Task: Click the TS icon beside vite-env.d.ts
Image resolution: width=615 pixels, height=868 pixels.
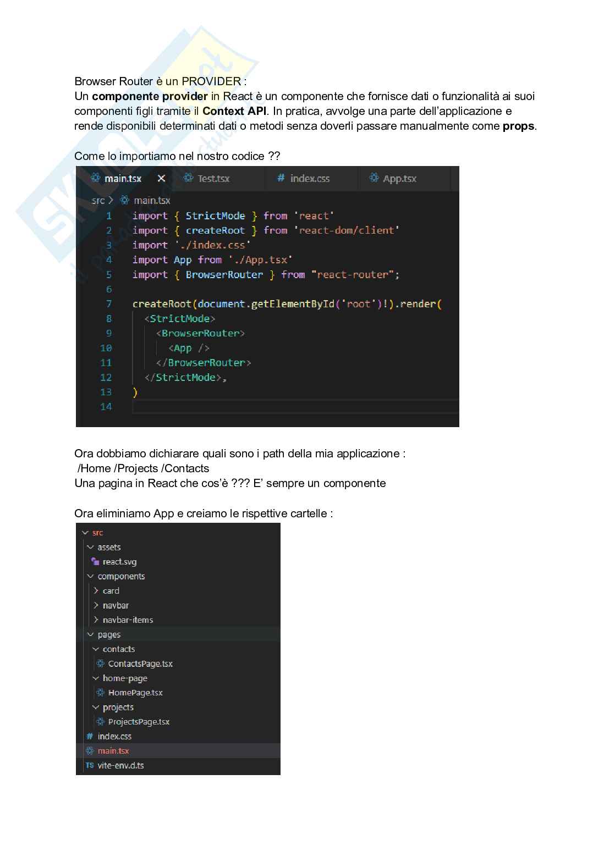Action: tap(90, 765)
